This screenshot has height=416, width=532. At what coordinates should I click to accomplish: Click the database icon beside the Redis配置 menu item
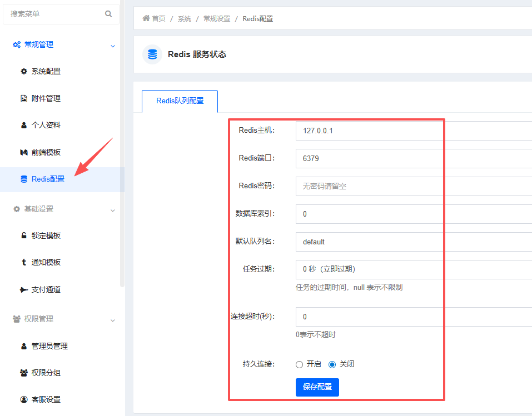(x=24, y=179)
